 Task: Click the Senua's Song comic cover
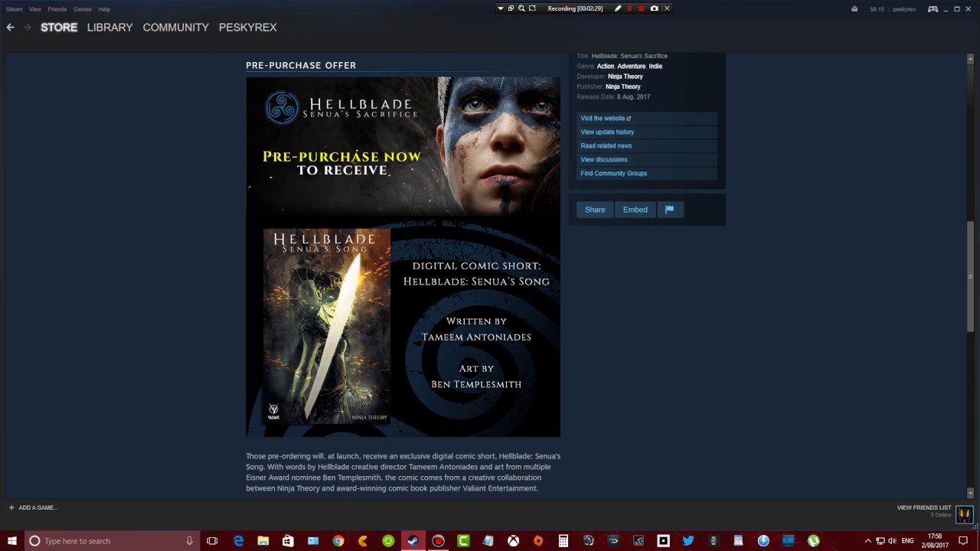[x=327, y=327]
